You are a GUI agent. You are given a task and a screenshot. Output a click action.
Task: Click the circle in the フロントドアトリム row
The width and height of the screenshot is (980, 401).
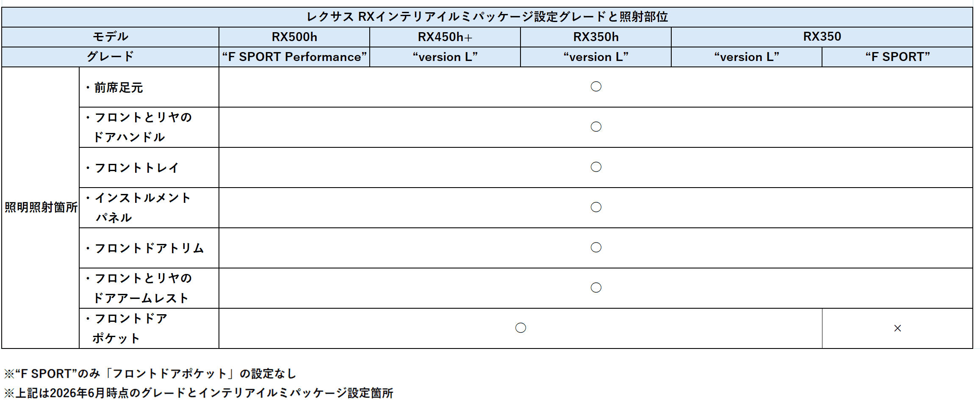[x=595, y=247]
